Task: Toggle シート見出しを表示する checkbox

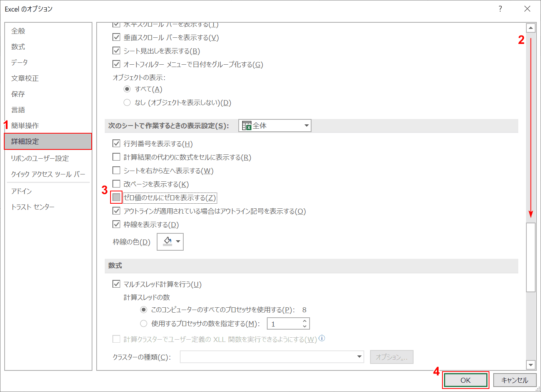Action: pyautogui.click(x=116, y=51)
